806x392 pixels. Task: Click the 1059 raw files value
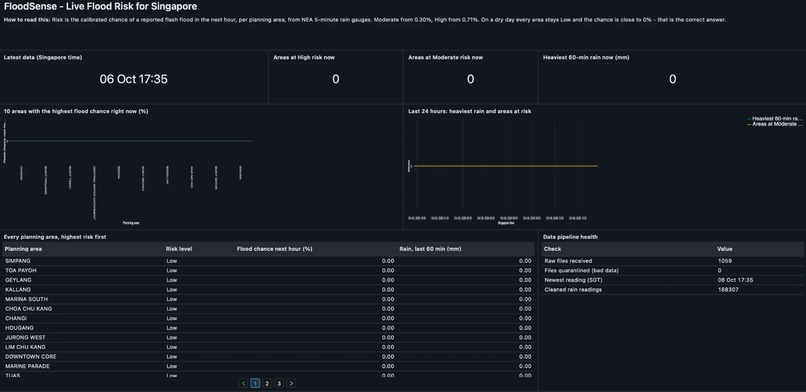tap(725, 261)
